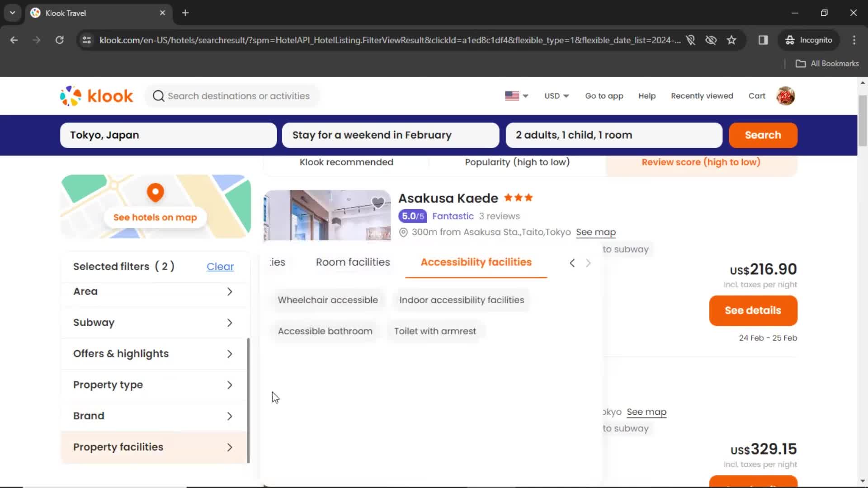Image resolution: width=868 pixels, height=488 pixels.
Task: Expand Property facilities filter
Action: pyautogui.click(x=153, y=447)
